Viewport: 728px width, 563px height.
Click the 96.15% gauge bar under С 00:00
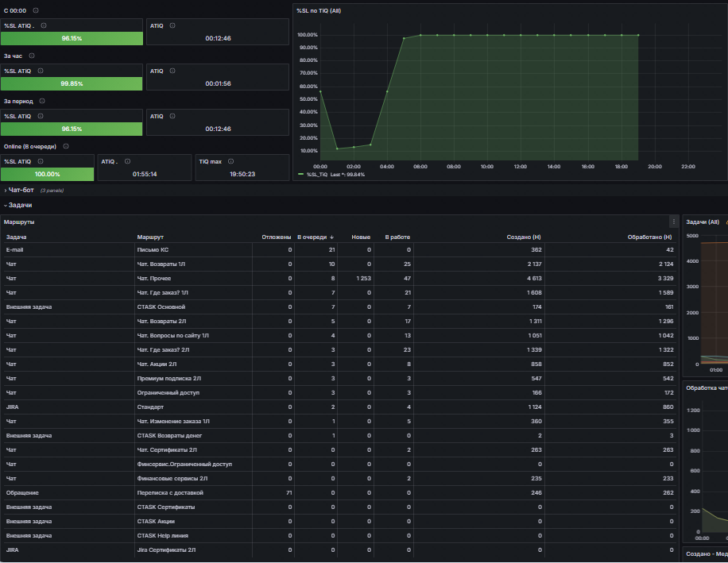(72, 38)
